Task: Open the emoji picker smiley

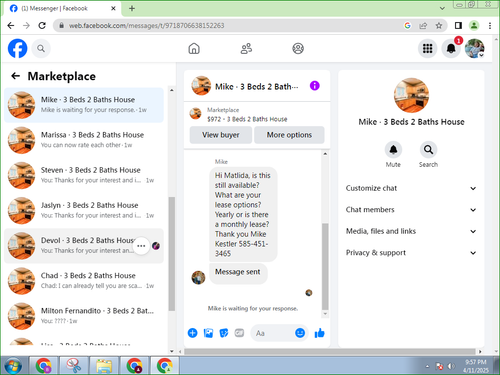Action: tap(300, 333)
